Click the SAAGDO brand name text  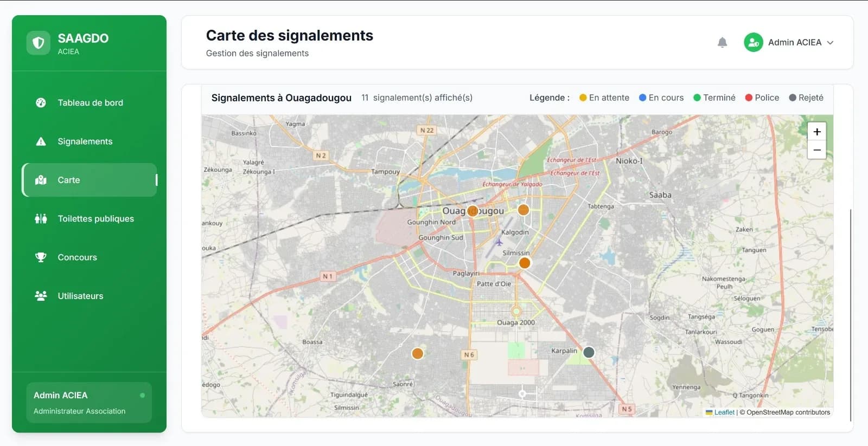click(83, 38)
